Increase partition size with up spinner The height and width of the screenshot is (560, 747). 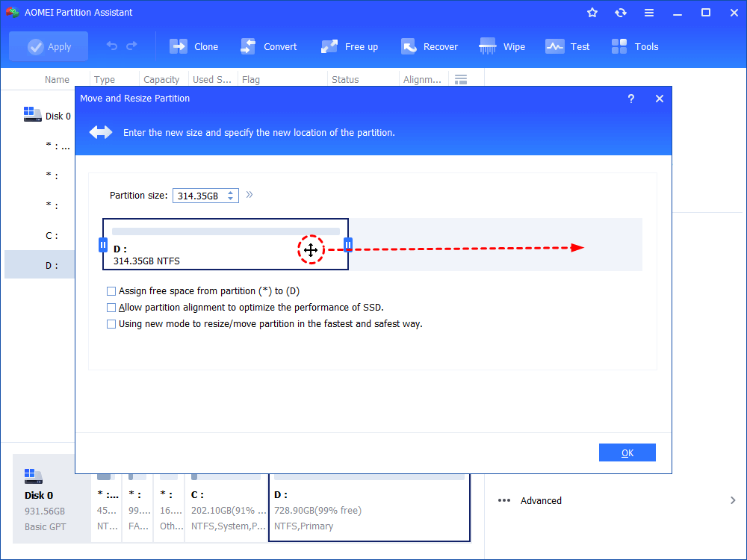tap(231, 193)
